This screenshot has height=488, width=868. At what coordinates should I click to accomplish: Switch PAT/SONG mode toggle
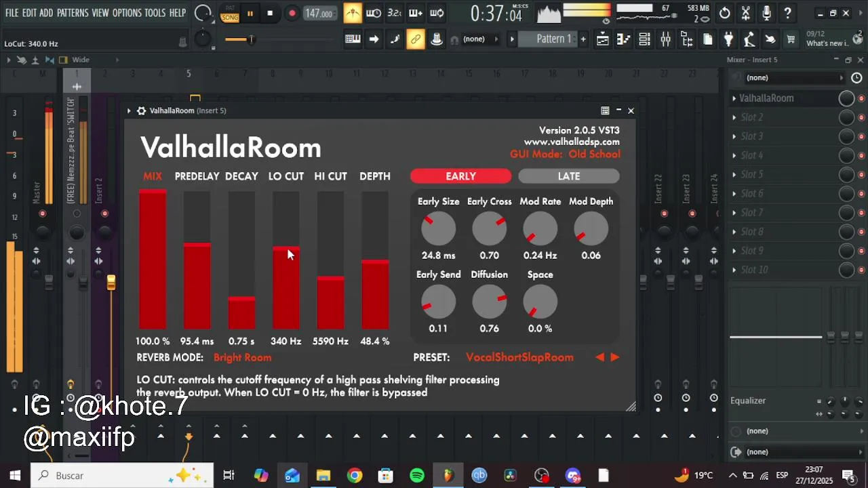(x=231, y=13)
